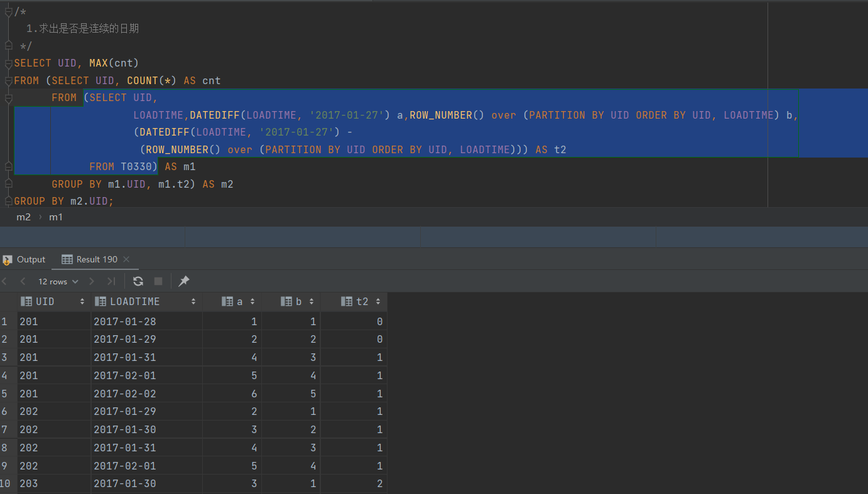
Task: Click the 2017-01-30 cell for UID 203
Action: [x=147, y=483]
